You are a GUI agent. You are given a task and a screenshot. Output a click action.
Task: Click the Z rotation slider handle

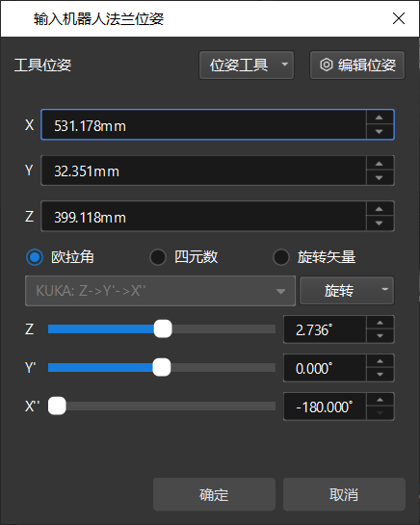[163, 328]
